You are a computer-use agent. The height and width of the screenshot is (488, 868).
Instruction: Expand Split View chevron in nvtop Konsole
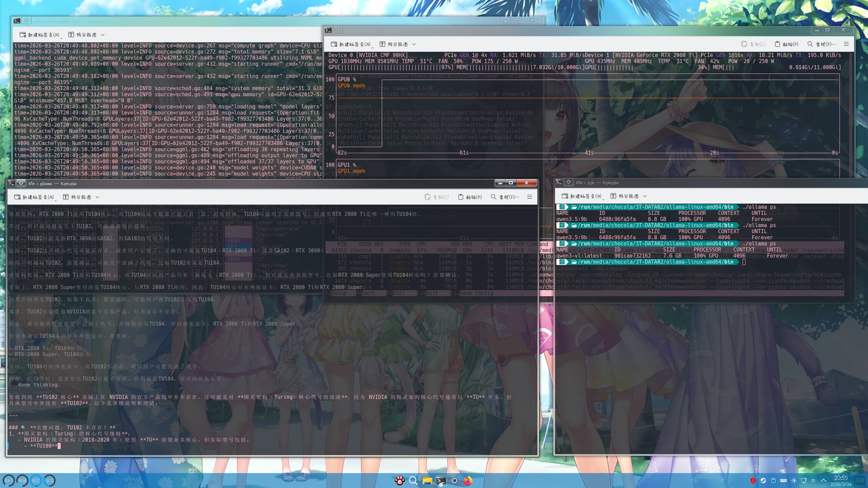pyautogui.click(x=414, y=44)
